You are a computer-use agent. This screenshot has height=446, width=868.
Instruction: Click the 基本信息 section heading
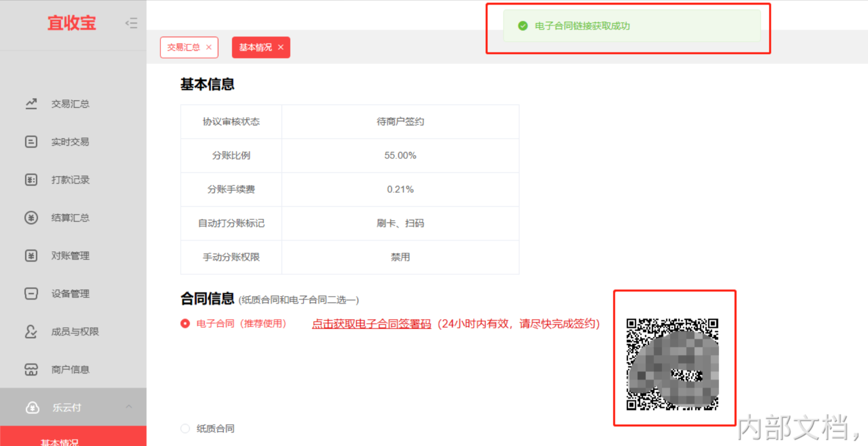(x=208, y=84)
